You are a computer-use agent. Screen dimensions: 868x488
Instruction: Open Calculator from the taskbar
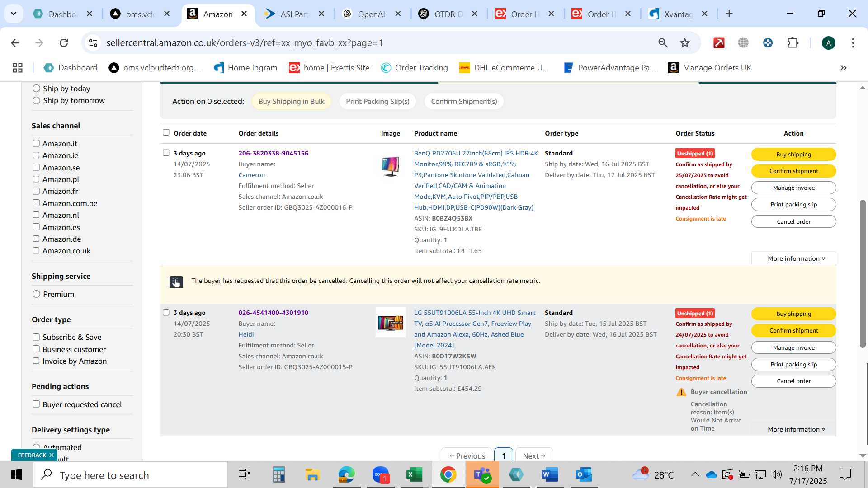pyautogui.click(x=278, y=475)
